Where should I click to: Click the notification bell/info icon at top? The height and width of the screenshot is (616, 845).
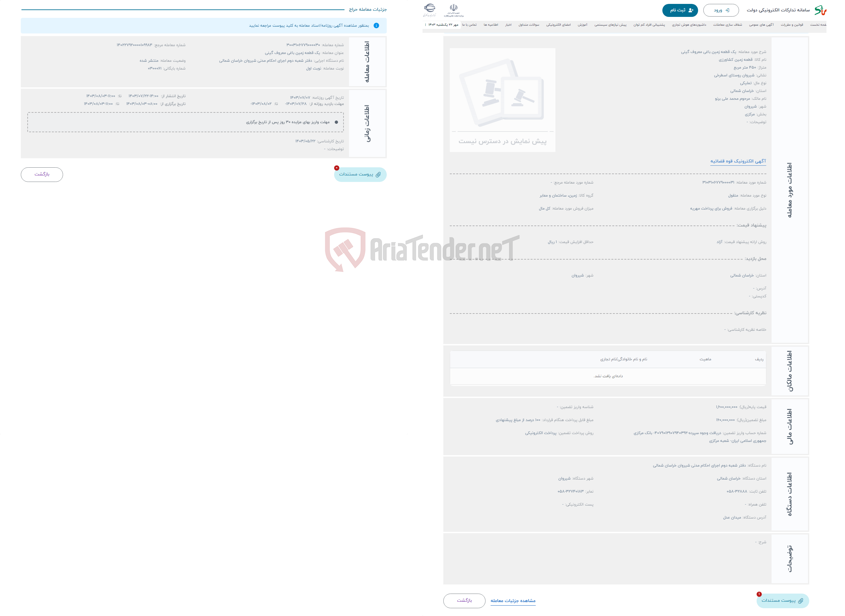[377, 27]
